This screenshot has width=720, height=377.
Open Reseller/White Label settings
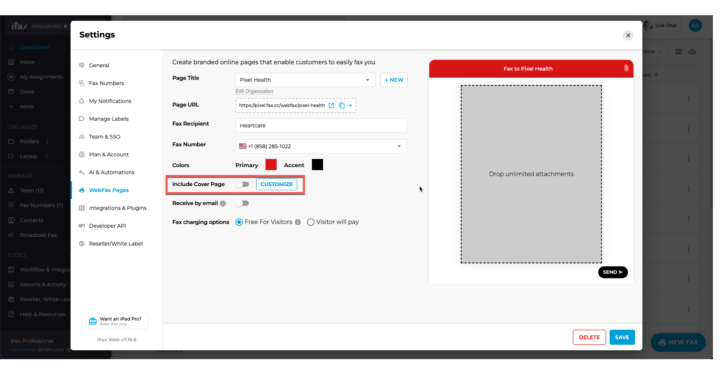115,244
